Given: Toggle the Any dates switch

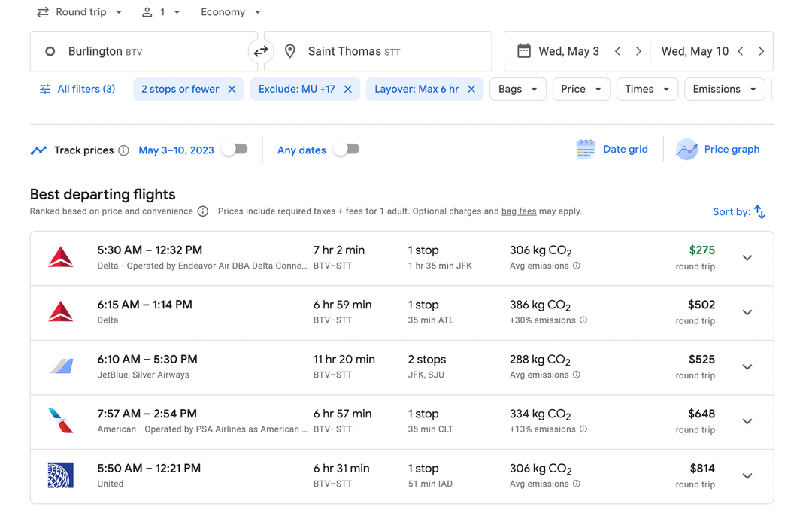Looking at the screenshot, I should [346, 150].
